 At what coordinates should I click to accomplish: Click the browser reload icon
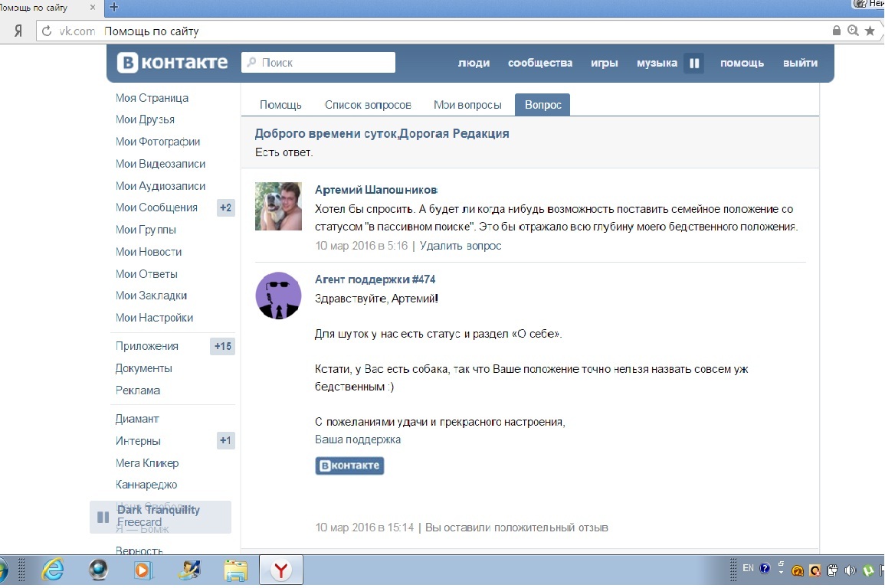click(47, 31)
